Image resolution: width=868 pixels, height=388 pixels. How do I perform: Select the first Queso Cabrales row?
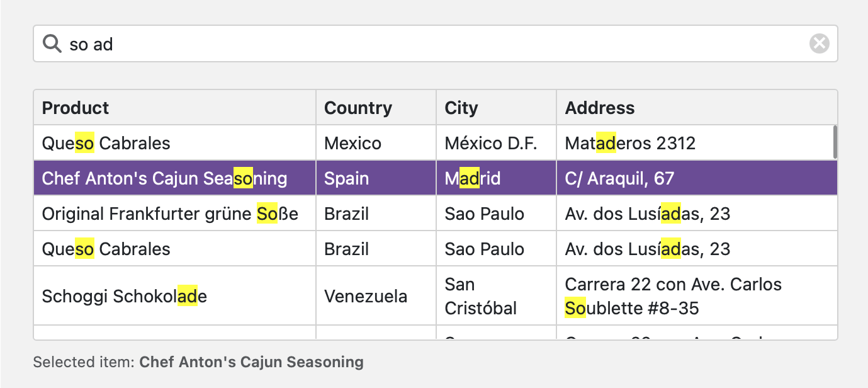coord(106,143)
